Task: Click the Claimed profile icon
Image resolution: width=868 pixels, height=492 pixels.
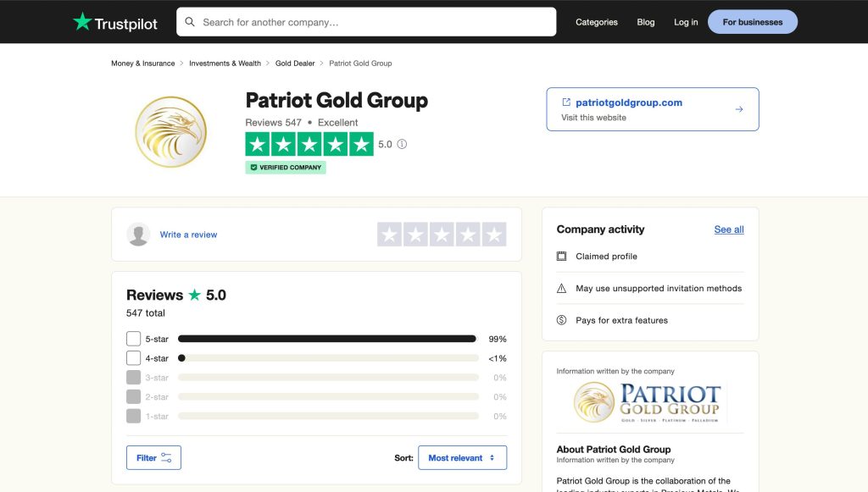Action: click(x=561, y=257)
